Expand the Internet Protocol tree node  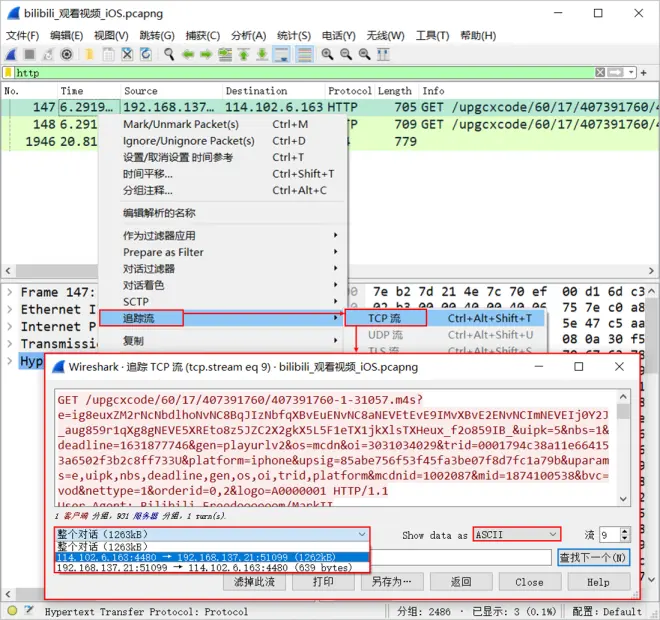10,327
